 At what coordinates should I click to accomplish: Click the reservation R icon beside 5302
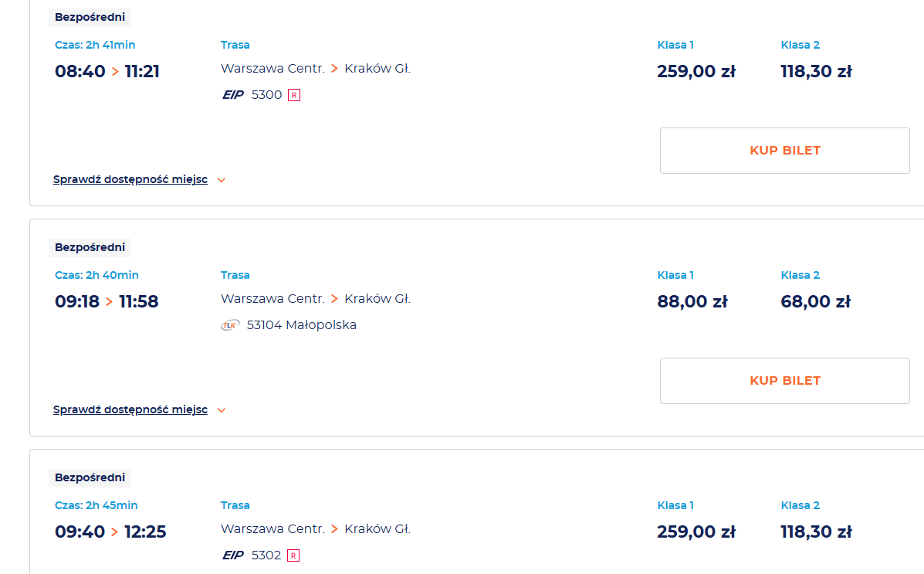293,555
